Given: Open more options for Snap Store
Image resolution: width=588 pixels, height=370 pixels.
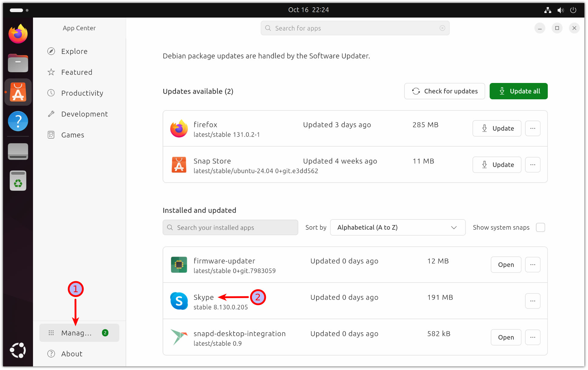Looking at the screenshot, I should click(533, 165).
